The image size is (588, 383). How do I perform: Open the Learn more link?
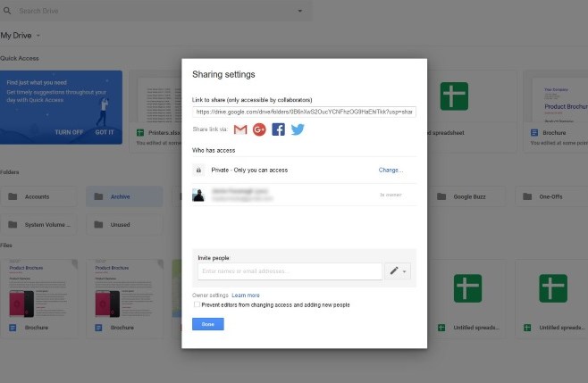coord(246,296)
